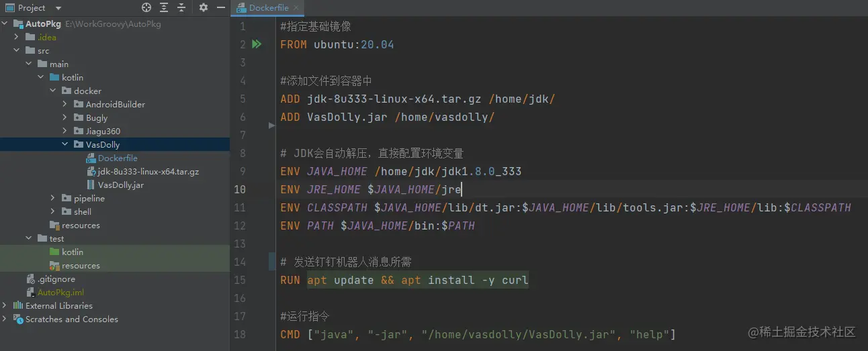The image size is (868, 351).
Task: Click the ENV CLASSPATH line
Action: (566, 208)
